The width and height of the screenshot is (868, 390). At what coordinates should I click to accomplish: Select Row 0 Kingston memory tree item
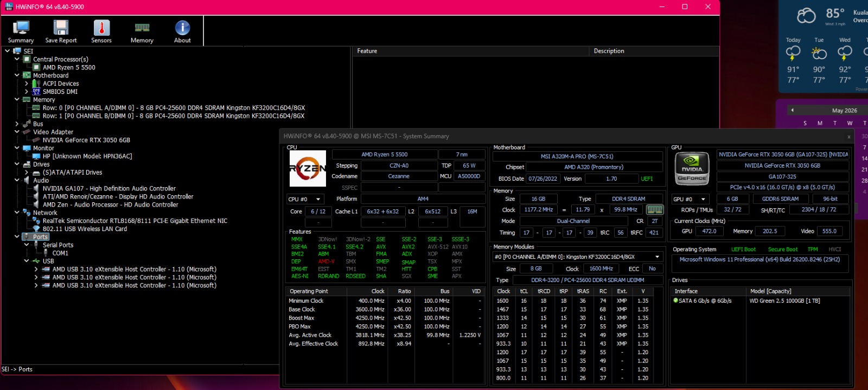[x=174, y=108]
